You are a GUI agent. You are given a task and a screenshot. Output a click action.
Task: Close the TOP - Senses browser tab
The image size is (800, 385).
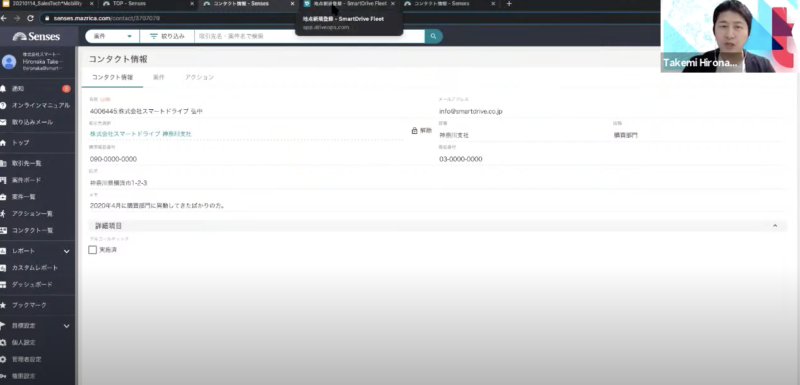[x=192, y=4]
